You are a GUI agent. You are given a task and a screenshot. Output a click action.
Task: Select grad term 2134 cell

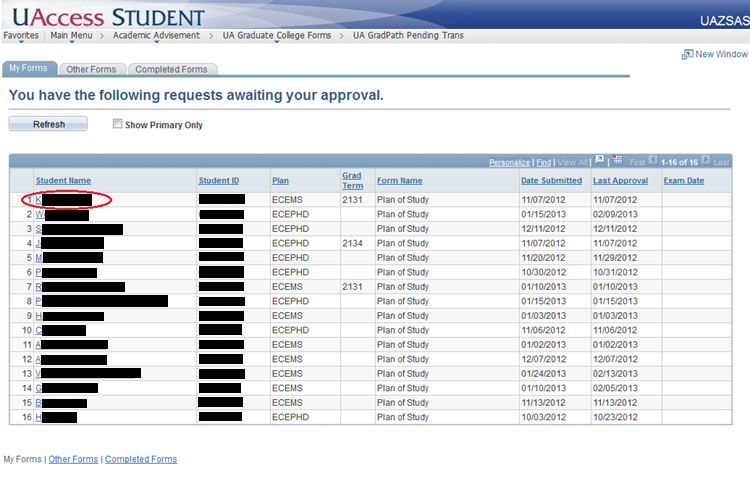[353, 243]
